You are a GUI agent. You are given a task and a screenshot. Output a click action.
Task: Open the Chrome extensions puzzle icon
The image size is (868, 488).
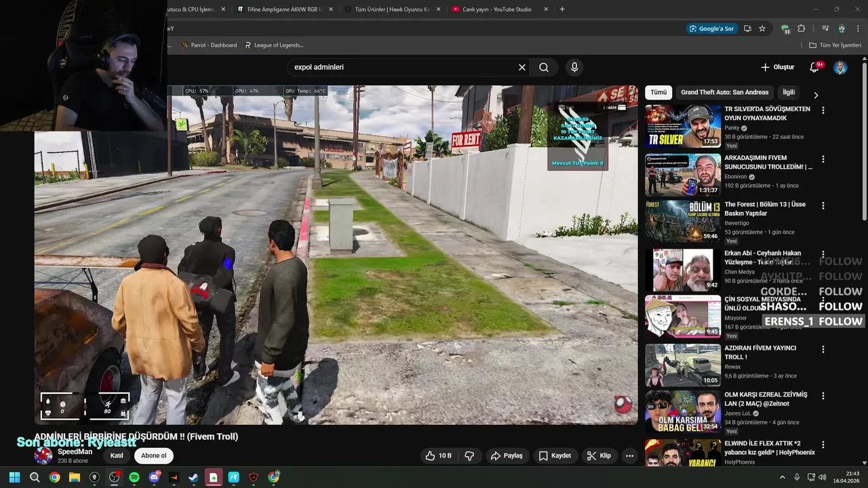(802, 28)
